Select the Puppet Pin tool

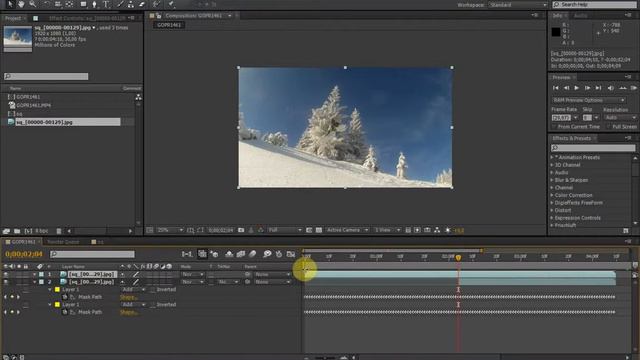(172, 4)
